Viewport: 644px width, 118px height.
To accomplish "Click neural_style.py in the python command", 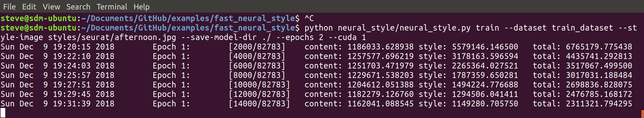I will (x=435, y=28).
